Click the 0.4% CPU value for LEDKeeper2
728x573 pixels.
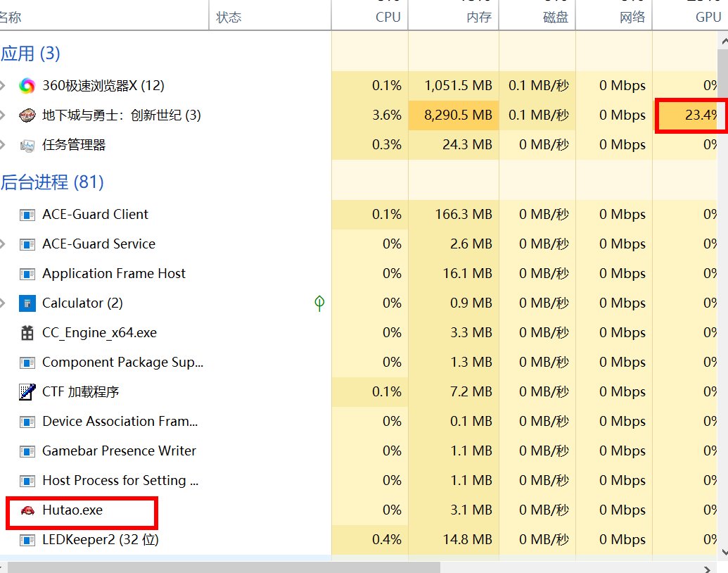[386, 539]
